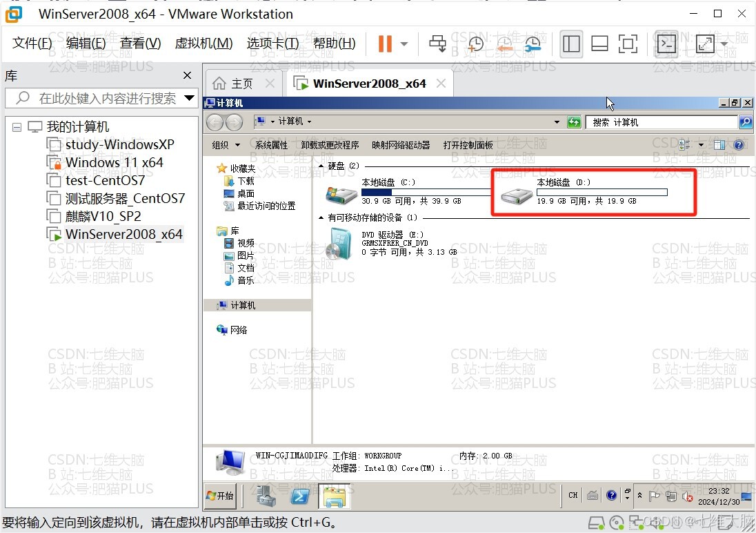
Task: Click the network tray icon in the guest
Action: click(x=670, y=496)
